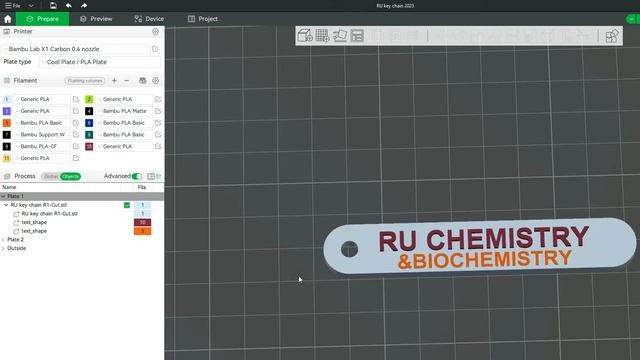Click the Assembly view icon
Screen dimensions: 640x360
(x=612, y=36)
